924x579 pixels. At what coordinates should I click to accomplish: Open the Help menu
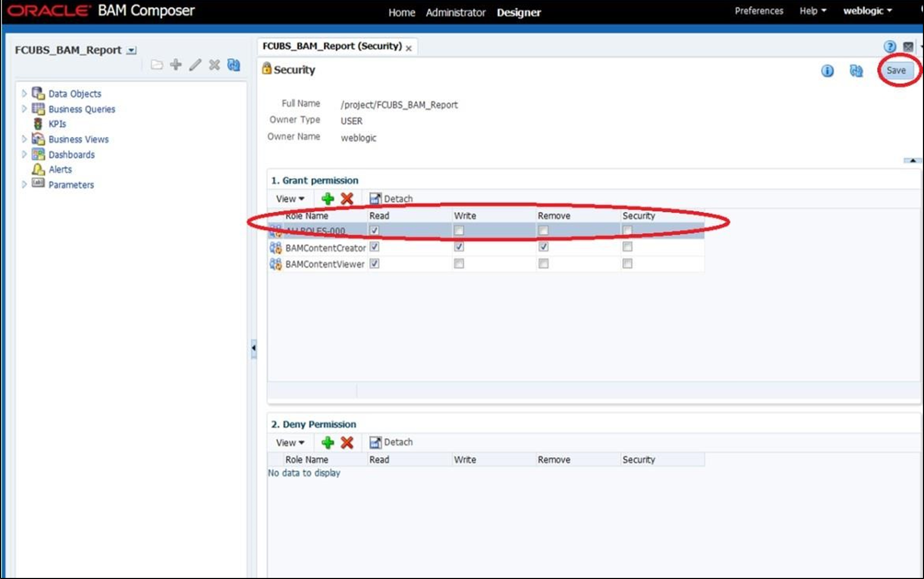[x=813, y=10]
